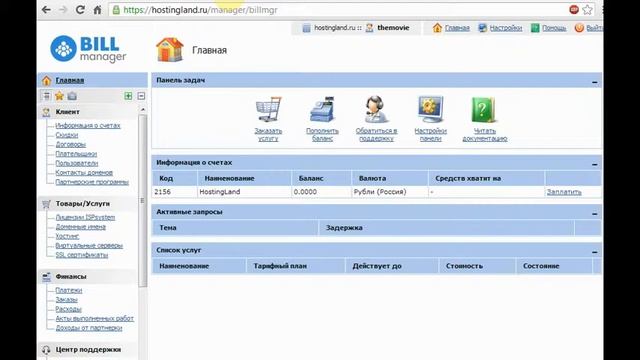This screenshot has width=640, height=360.
Task: Open Доменные имена in the sidebar
Action: click(80, 227)
